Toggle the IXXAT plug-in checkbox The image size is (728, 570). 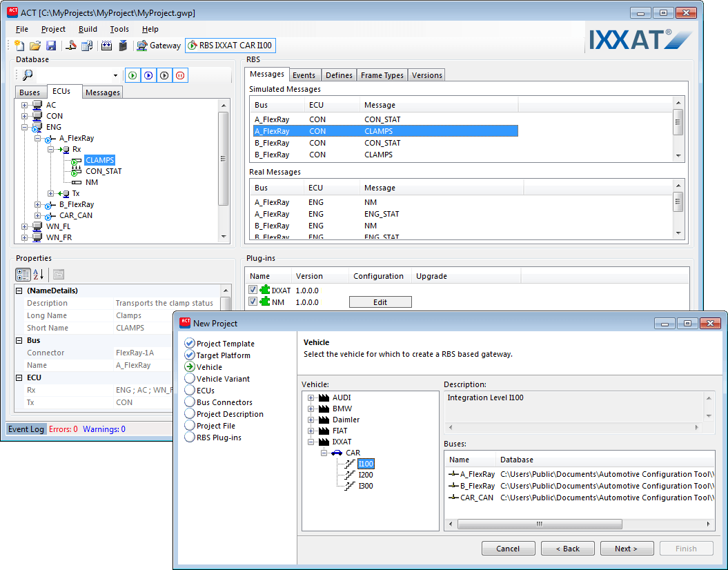253,290
